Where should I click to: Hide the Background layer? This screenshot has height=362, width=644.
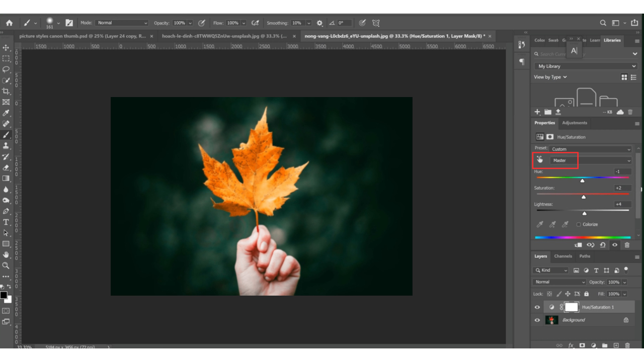pyautogui.click(x=537, y=320)
